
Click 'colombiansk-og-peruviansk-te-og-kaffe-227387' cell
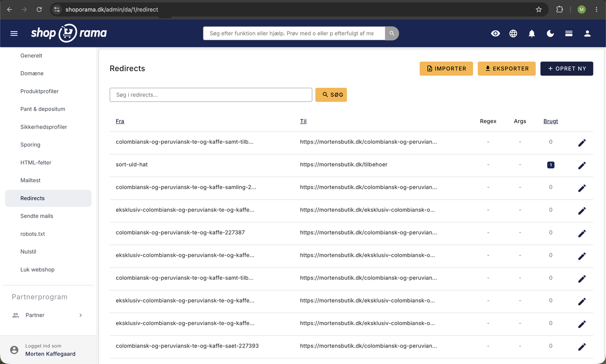[x=180, y=232]
